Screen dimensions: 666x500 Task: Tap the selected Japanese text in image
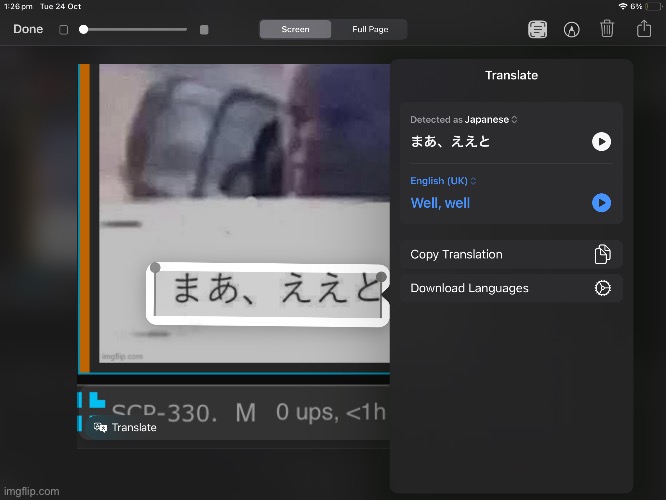[276, 289]
